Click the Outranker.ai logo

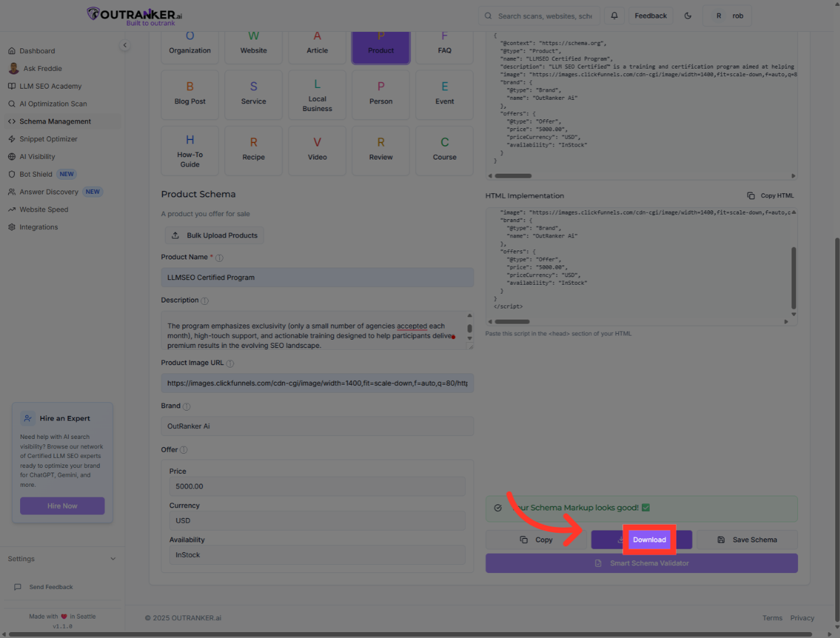pyautogui.click(x=135, y=16)
